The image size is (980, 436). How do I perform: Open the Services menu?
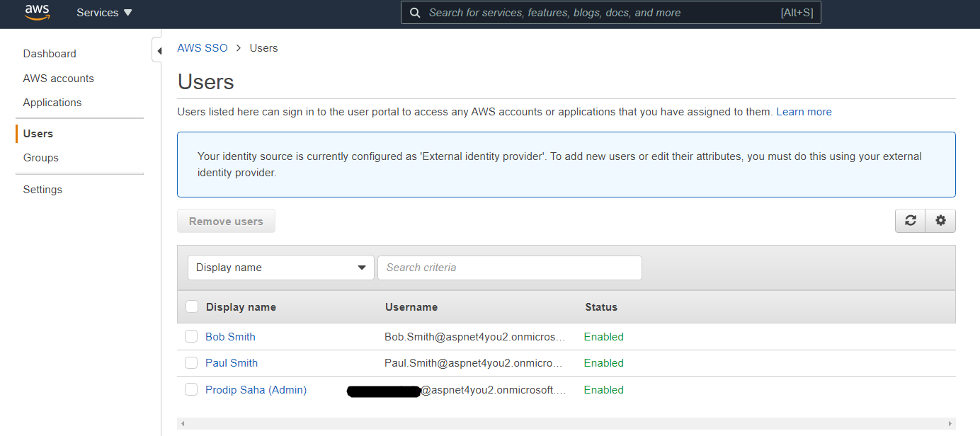pos(104,13)
